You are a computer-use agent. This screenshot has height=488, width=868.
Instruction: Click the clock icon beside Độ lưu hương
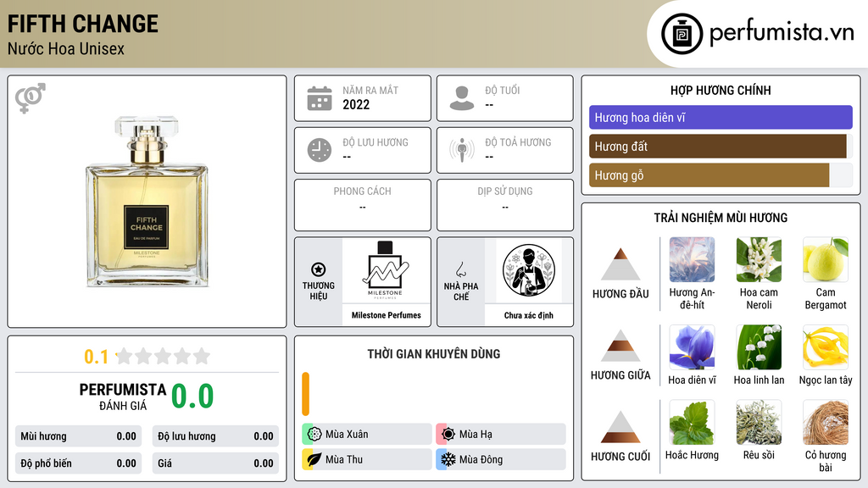320,150
